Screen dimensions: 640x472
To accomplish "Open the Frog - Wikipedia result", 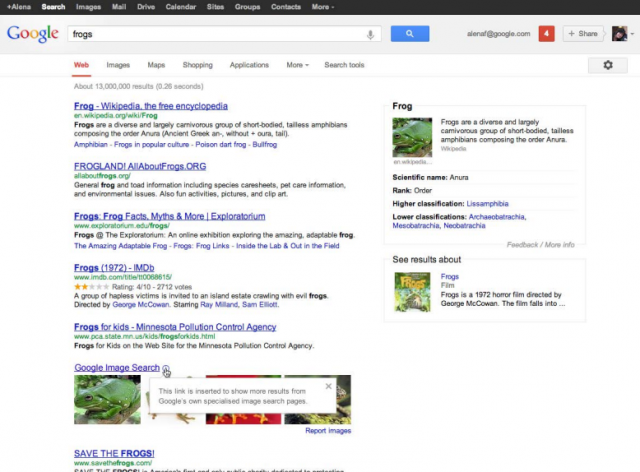I will pos(151,106).
